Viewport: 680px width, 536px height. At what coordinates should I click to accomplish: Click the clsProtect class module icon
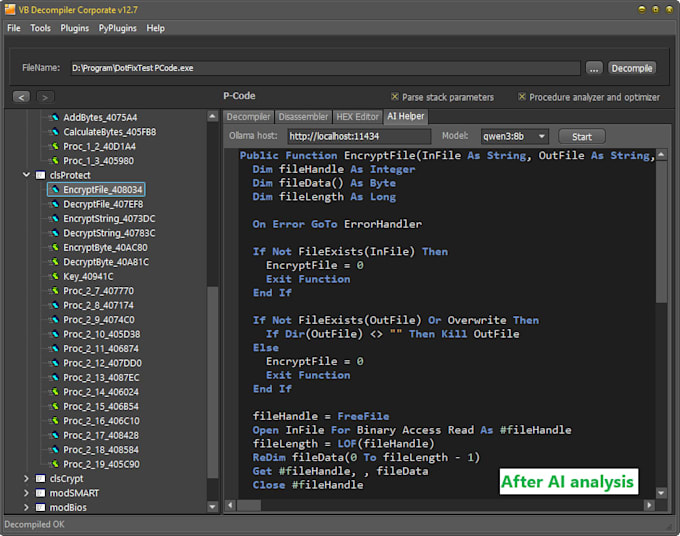tap(40, 175)
